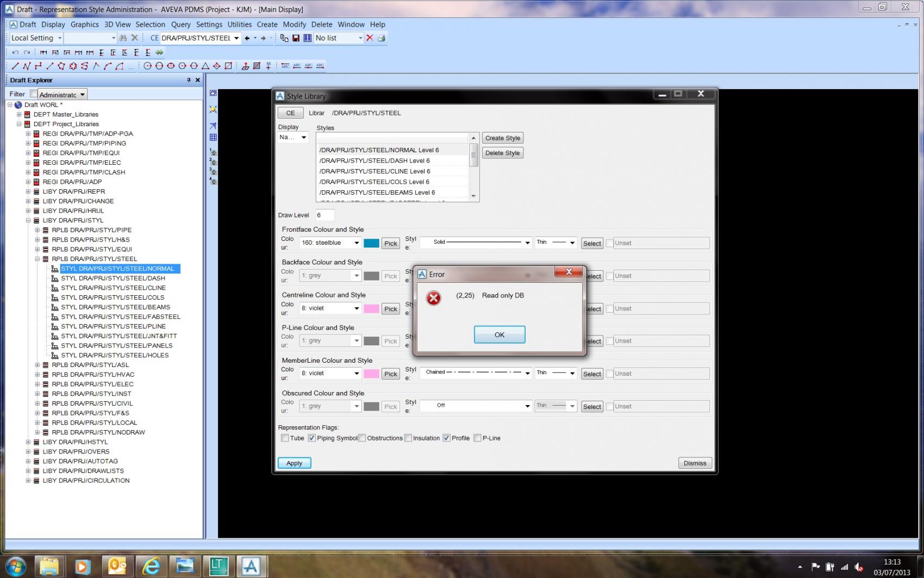This screenshot has height=578, width=924.
Task: Select the triangle shape tool
Action: tap(205, 66)
